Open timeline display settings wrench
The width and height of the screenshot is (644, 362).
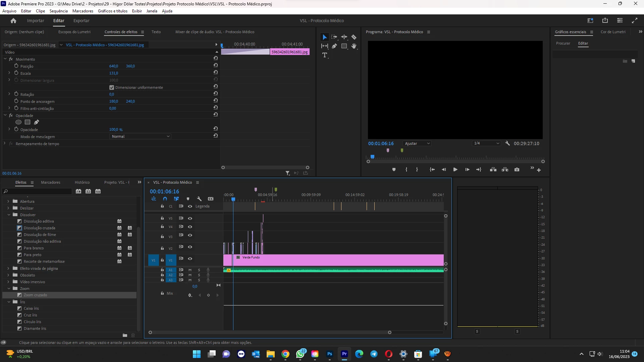199,199
